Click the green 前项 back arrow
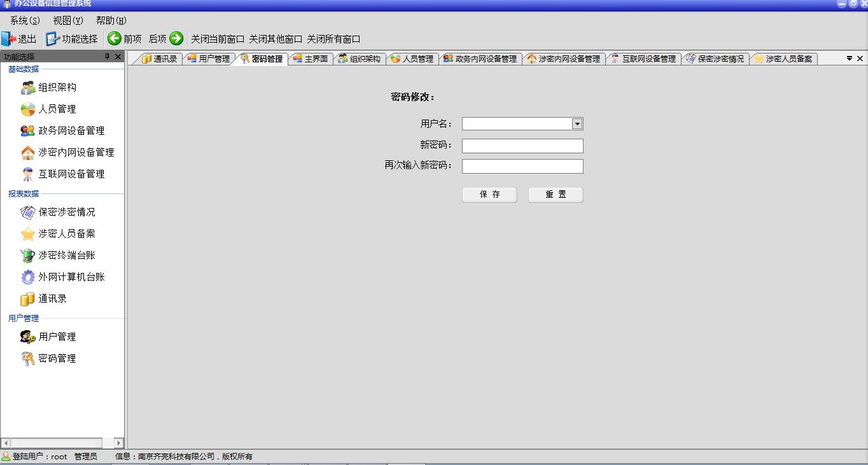Screen dimensions: 868x465 point(115,39)
